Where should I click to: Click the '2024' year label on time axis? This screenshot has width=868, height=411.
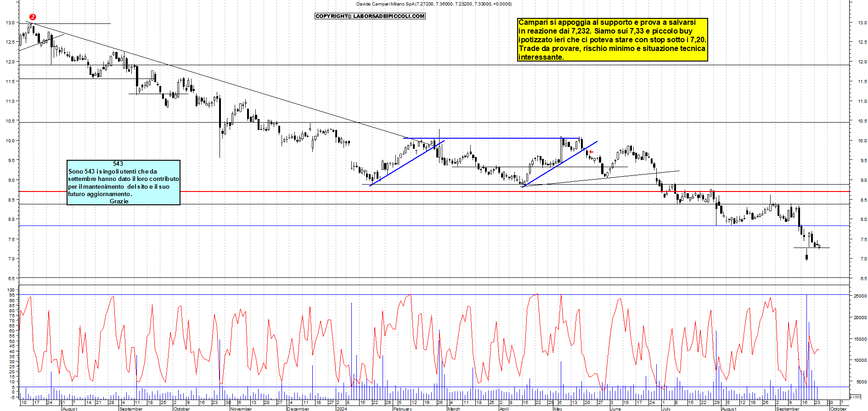point(341,409)
